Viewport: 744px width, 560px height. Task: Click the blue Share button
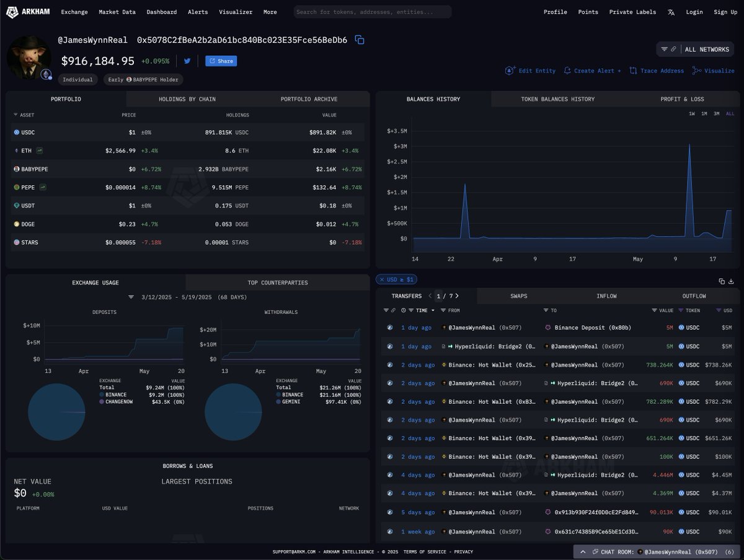(221, 61)
